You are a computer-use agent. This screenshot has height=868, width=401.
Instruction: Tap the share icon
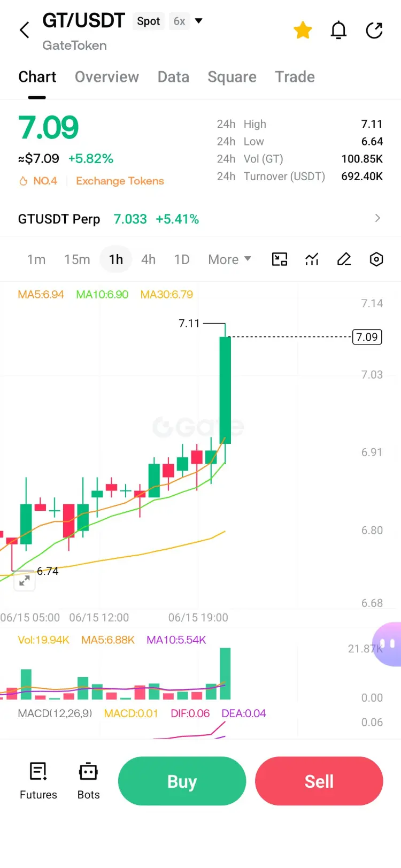tap(374, 30)
